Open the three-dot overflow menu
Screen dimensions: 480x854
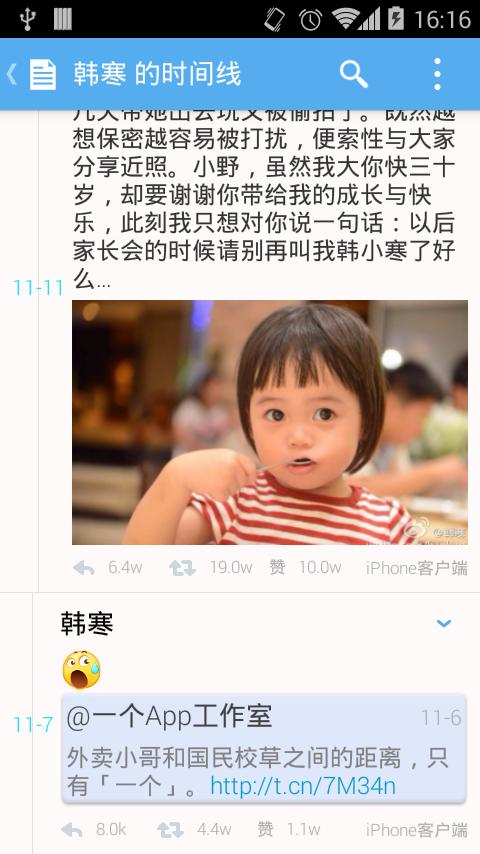click(437, 74)
